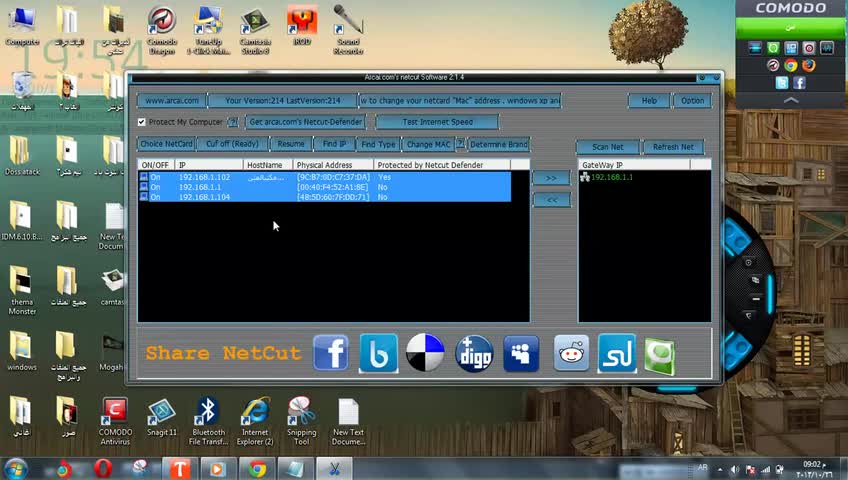Click the blue 'b' share icon
The width and height of the screenshot is (848, 480).
(x=379, y=353)
